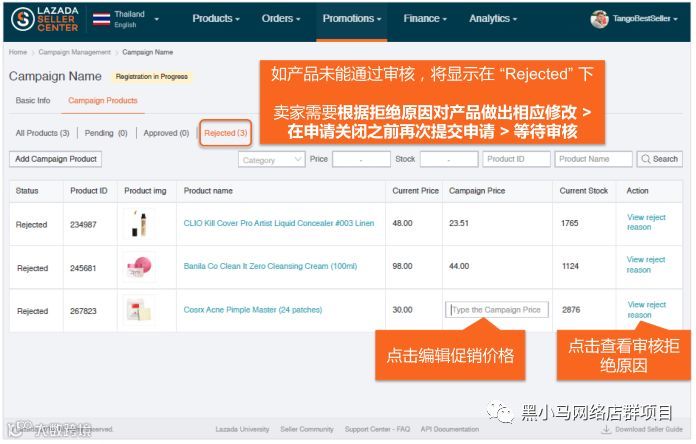The image size is (696, 444).
Task: Click the Lazada Seller Center logo
Action: click(x=45, y=19)
